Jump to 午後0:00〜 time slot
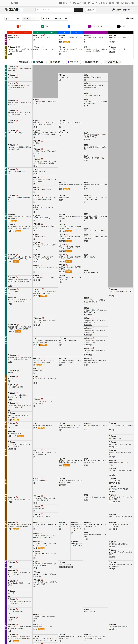This screenshot has width=138, height=644. (56, 62)
